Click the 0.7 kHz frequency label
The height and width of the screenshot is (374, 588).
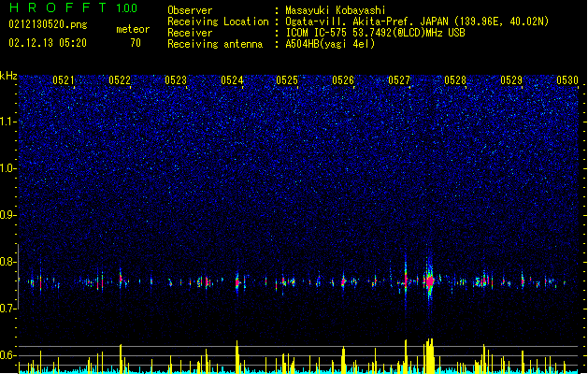click(x=8, y=309)
